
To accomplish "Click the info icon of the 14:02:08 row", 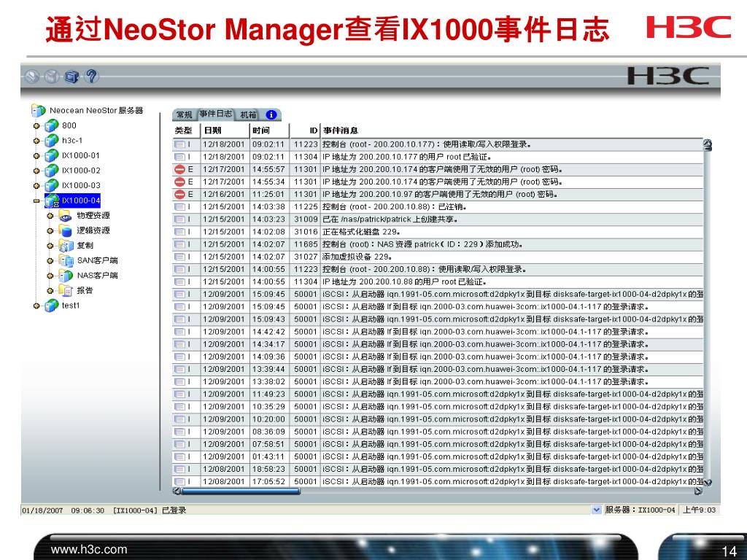I will click(179, 231).
